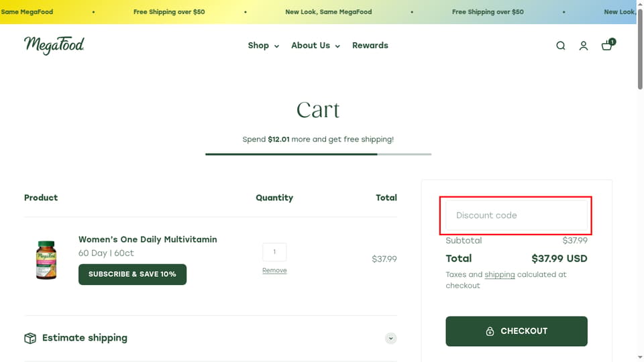Click the Cart page heading
Image resolution: width=644 pixels, height=362 pixels.
click(x=318, y=109)
